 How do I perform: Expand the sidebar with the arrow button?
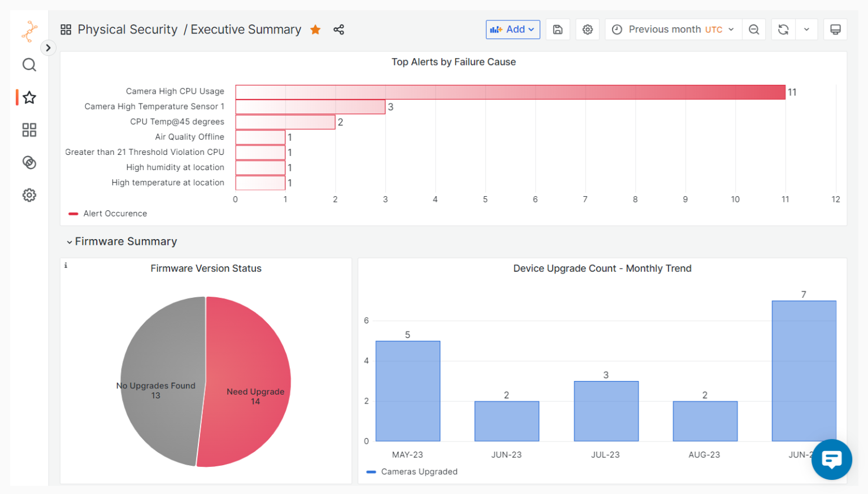pos(48,48)
